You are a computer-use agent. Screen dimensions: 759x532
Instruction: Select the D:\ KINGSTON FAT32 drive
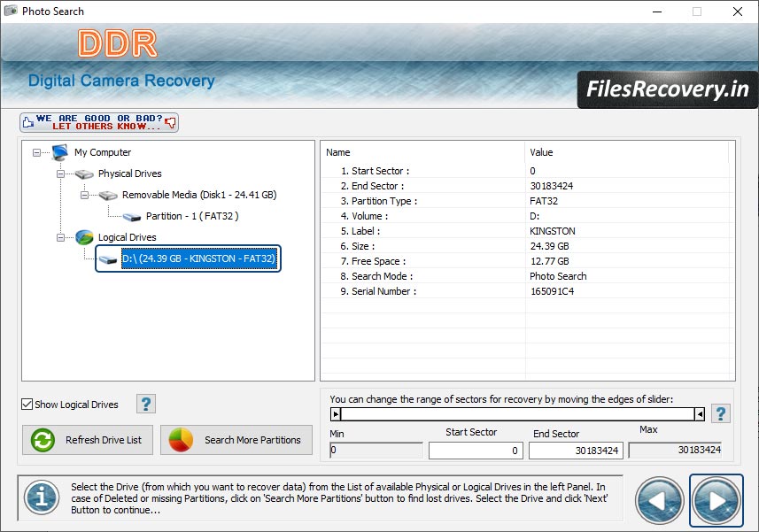click(198, 258)
